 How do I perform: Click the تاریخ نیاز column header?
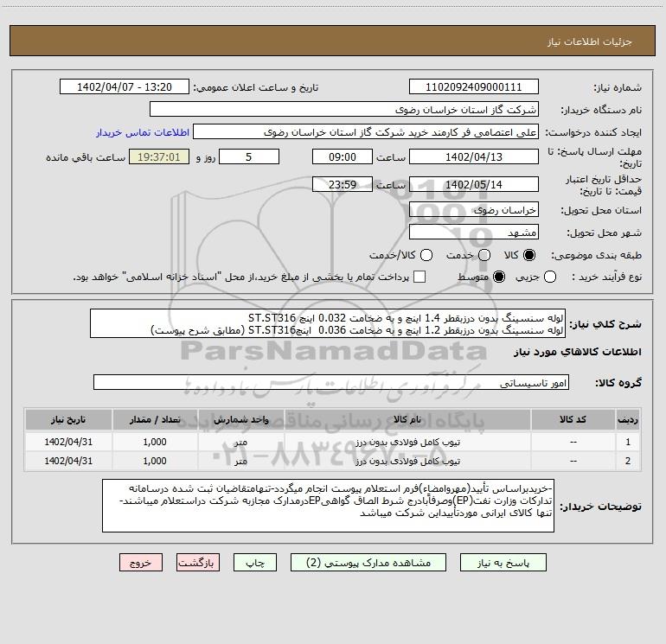[68, 419]
